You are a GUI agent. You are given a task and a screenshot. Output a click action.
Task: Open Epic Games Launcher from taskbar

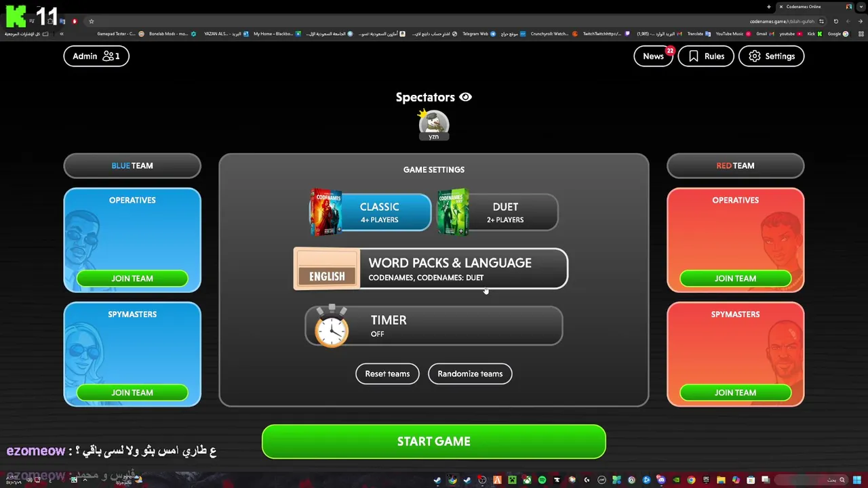coord(706,480)
